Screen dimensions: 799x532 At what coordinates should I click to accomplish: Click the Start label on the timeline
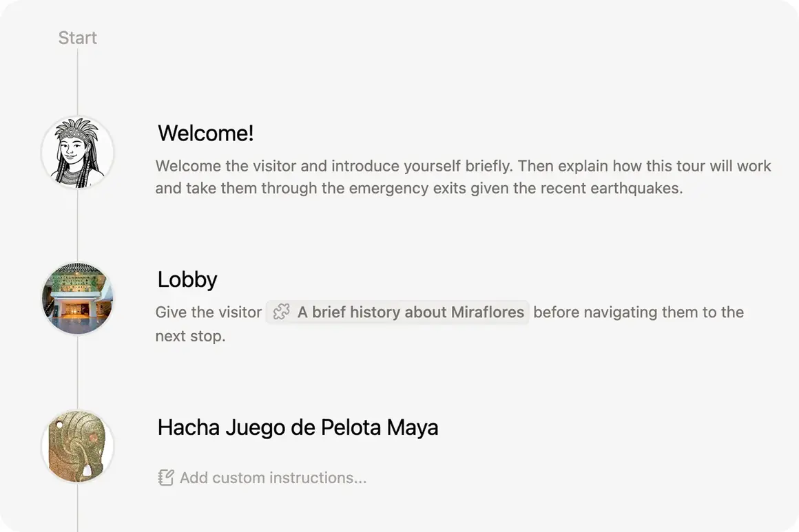[77, 38]
